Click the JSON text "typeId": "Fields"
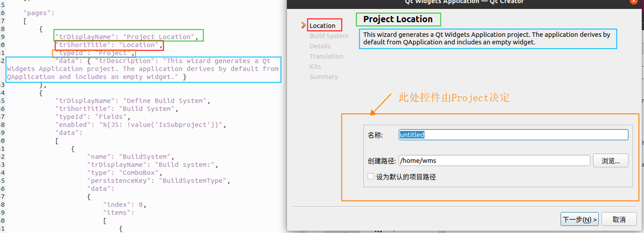This screenshot has height=233, width=644. point(93,117)
